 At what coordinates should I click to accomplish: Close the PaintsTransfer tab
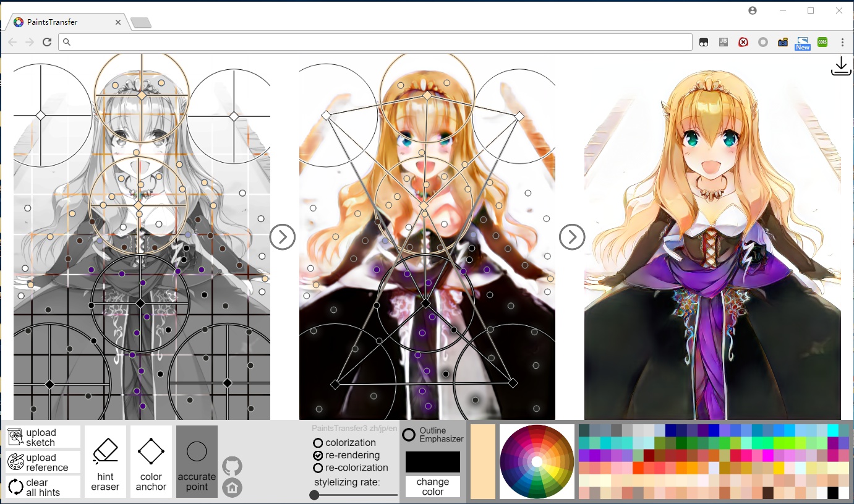118,22
